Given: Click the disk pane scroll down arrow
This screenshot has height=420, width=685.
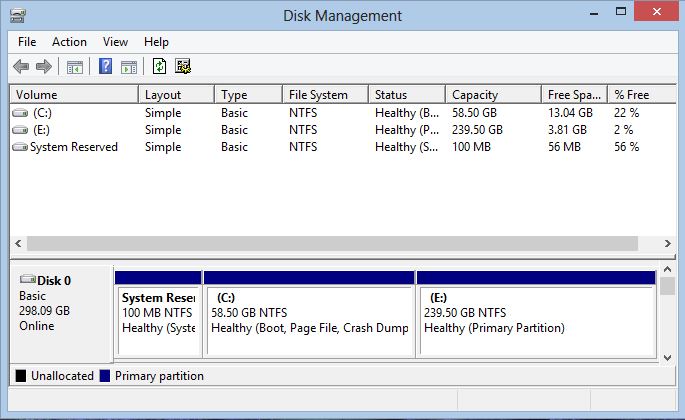Looking at the screenshot, I should pos(667,358).
